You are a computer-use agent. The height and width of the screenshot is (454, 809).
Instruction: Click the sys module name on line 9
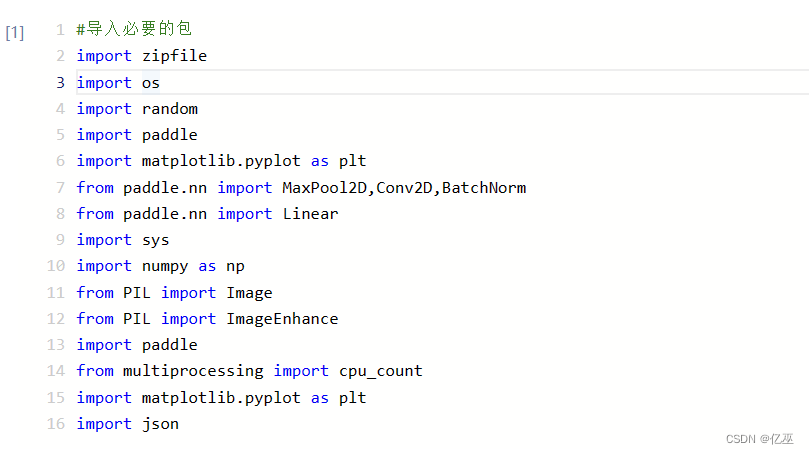pyautogui.click(x=156, y=240)
